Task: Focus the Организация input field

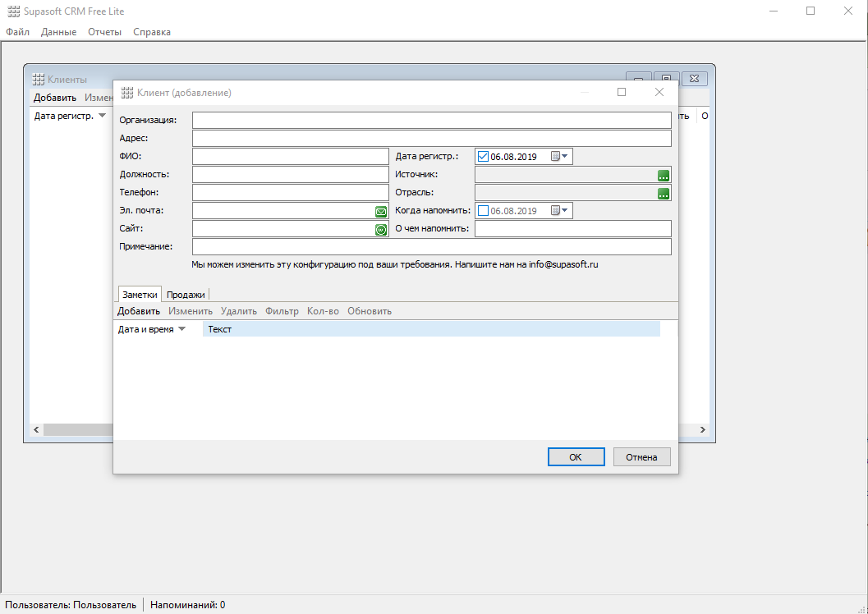Action: [432, 120]
